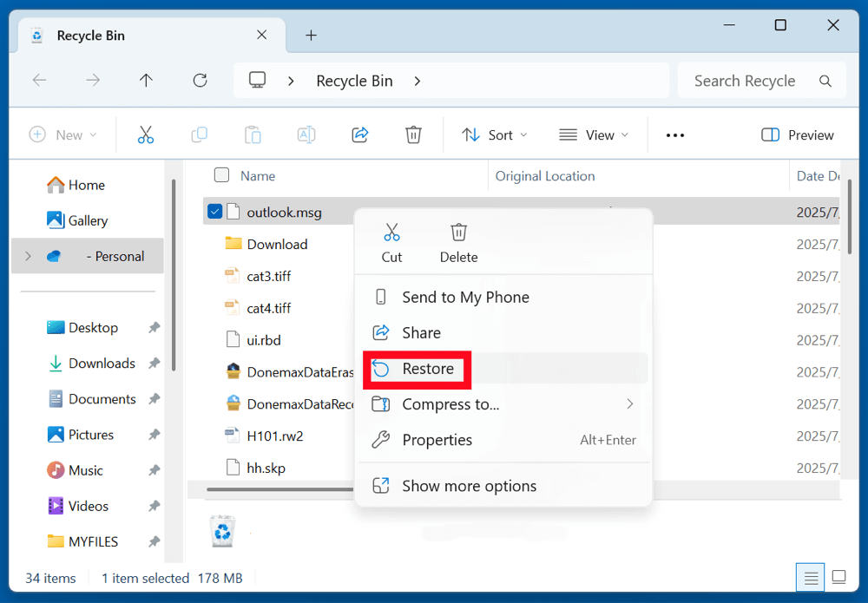Screen dimensions: 868x603
Task: Expand the OneDrive Personal sidebar chevron
Action: coord(26,256)
